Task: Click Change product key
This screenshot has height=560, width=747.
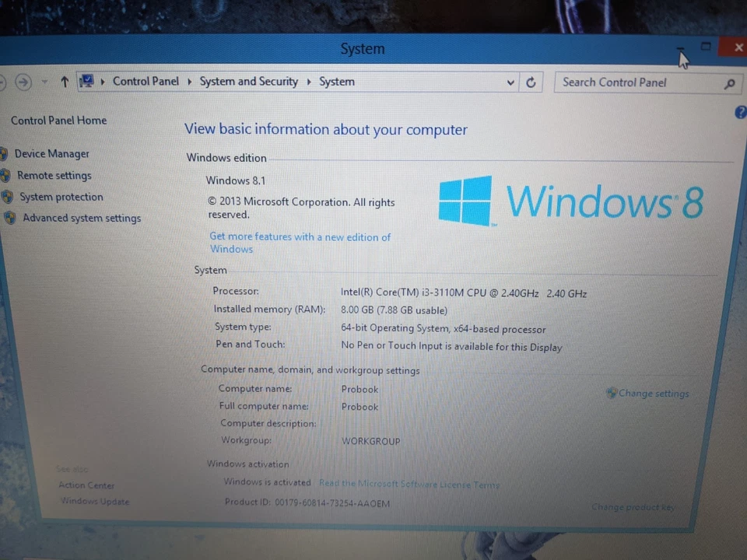Action: pos(633,506)
